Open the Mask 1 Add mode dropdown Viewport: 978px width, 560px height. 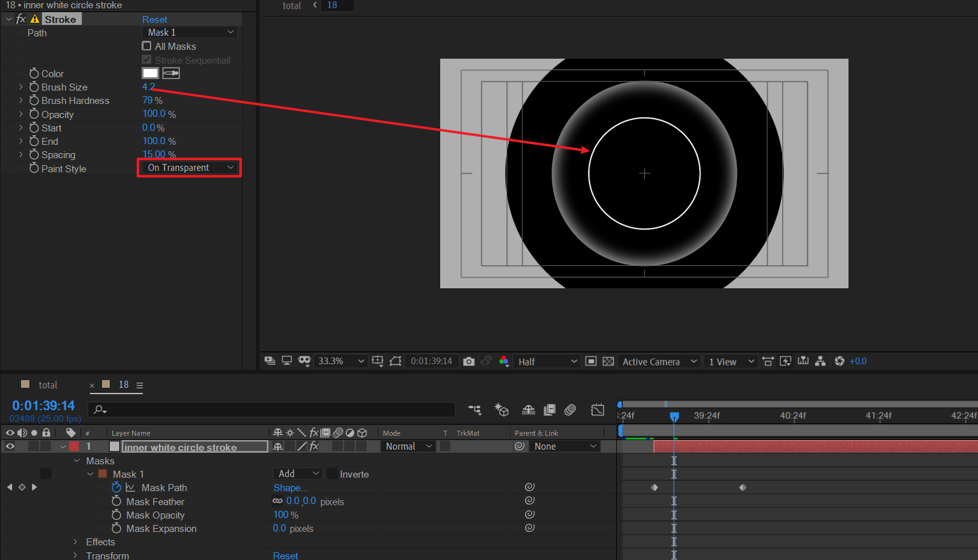coord(297,474)
